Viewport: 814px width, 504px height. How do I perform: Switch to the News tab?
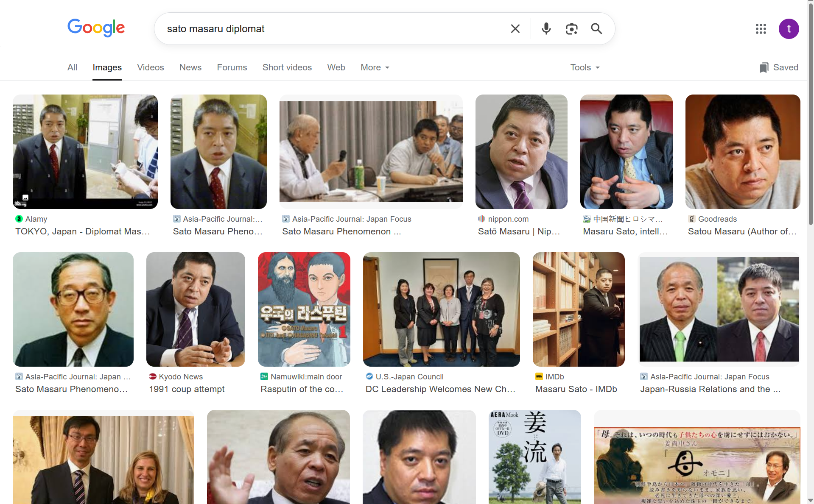pyautogui.click(x=190, y=68)
